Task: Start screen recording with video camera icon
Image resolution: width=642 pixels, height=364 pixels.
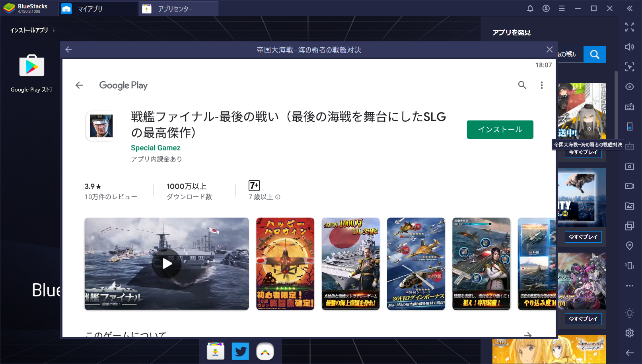Action: click(x=630, y=186)
